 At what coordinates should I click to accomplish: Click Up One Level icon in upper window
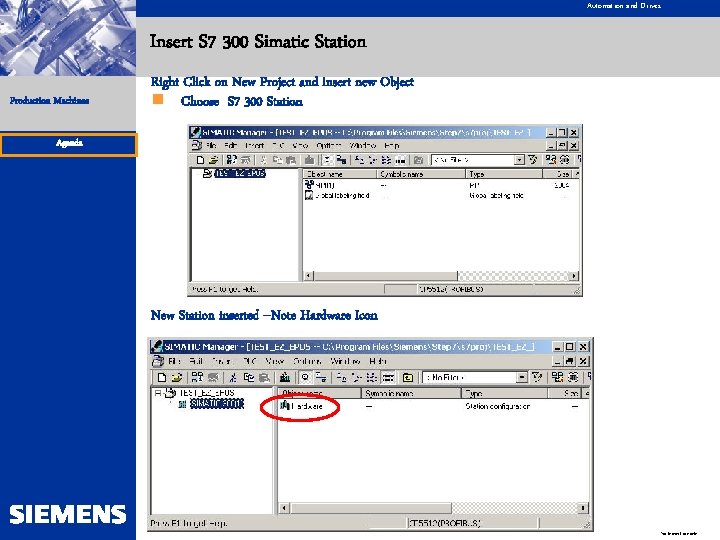tap(418, 160)
